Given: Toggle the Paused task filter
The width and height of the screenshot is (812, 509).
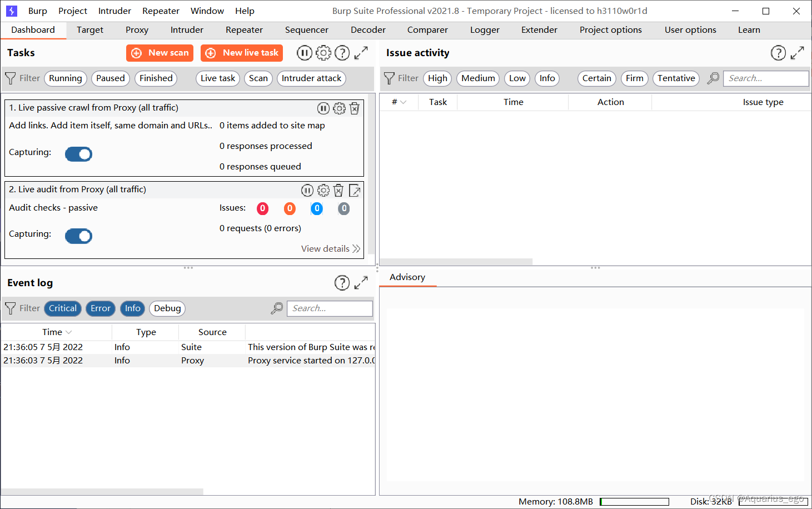Looking at the screenshot, I should 111,78.
